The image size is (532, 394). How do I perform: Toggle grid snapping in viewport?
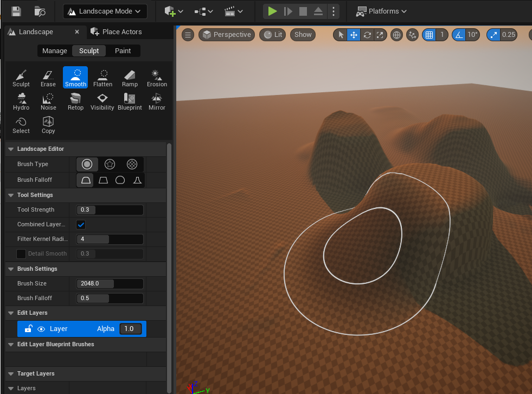429,35
